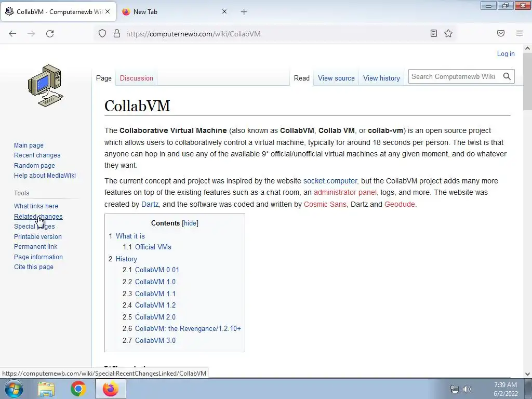Click Cite this page

coord(34,267)
